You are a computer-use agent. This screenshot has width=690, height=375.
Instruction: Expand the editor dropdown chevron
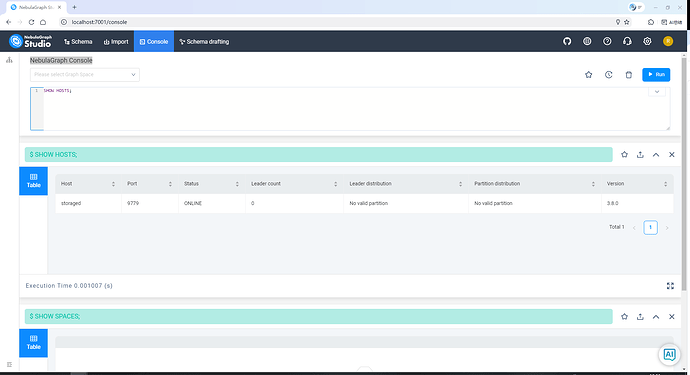pos(657,92)
